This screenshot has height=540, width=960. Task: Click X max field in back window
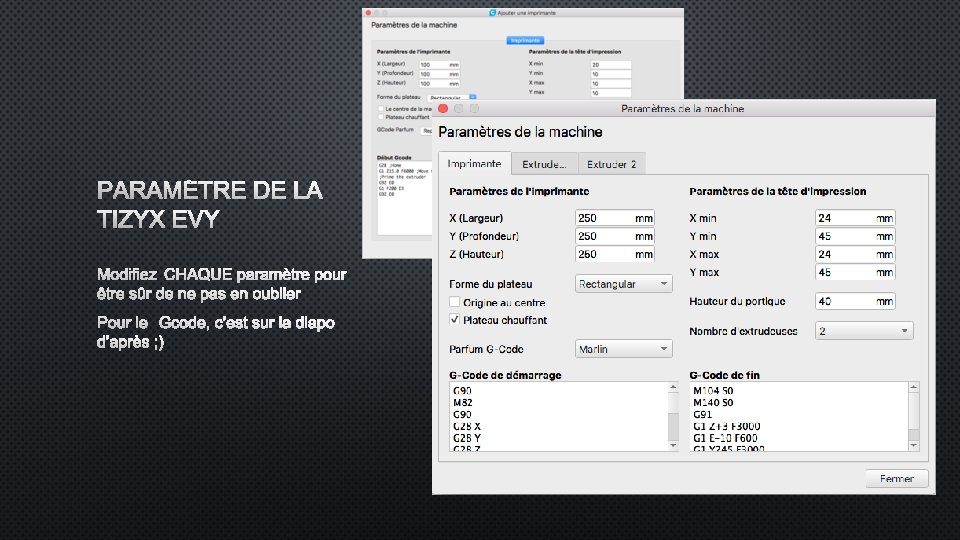pyautogui.click(x=610, y=84)
